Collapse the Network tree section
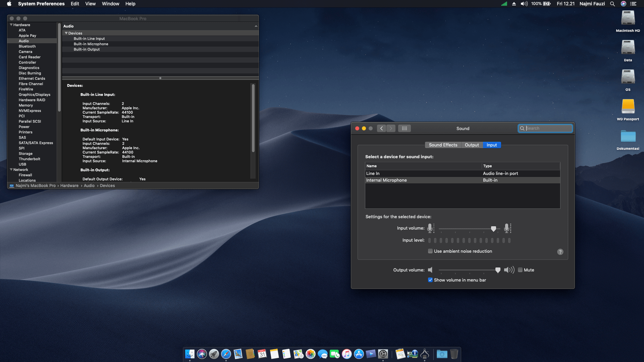This screenshot has width=644, height=362. (11, 170)
